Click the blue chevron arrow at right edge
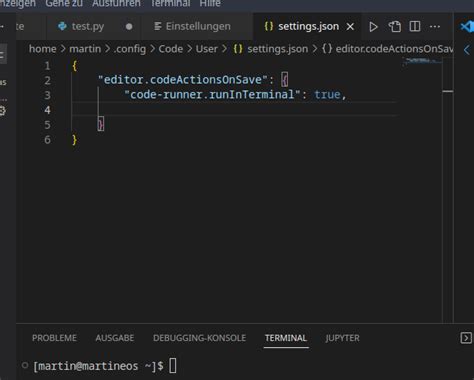474x380 pixels. click(467, 50)
